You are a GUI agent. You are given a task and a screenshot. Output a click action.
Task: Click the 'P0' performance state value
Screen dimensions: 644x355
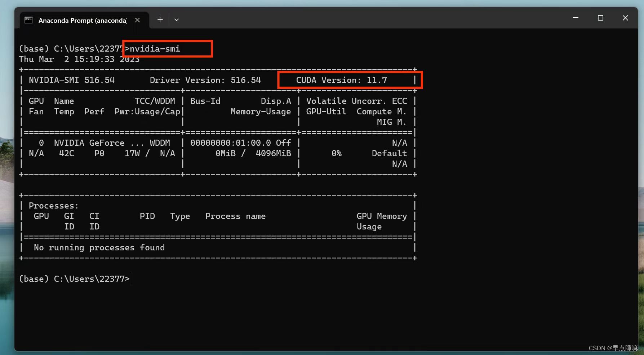tap(99, 153)
